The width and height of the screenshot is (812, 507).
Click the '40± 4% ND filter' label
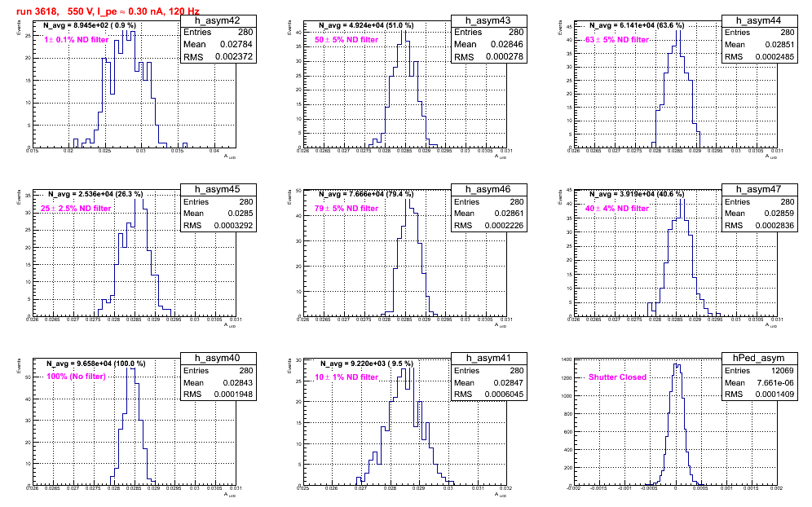pos(617,208)
